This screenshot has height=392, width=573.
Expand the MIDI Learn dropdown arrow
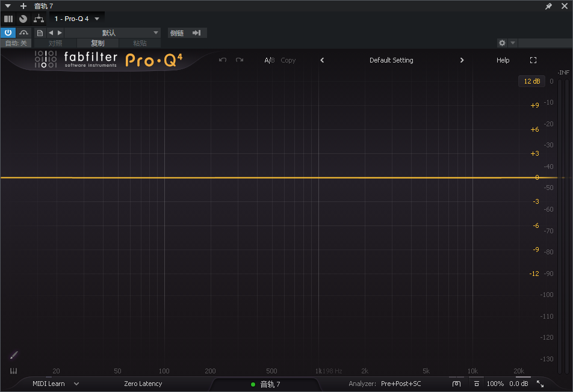[x=76, y=384]
